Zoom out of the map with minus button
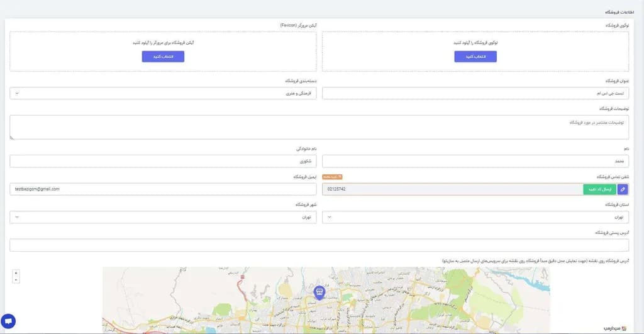Image resolution: width=644 pixels, height=334 pixels. (16, 281)
